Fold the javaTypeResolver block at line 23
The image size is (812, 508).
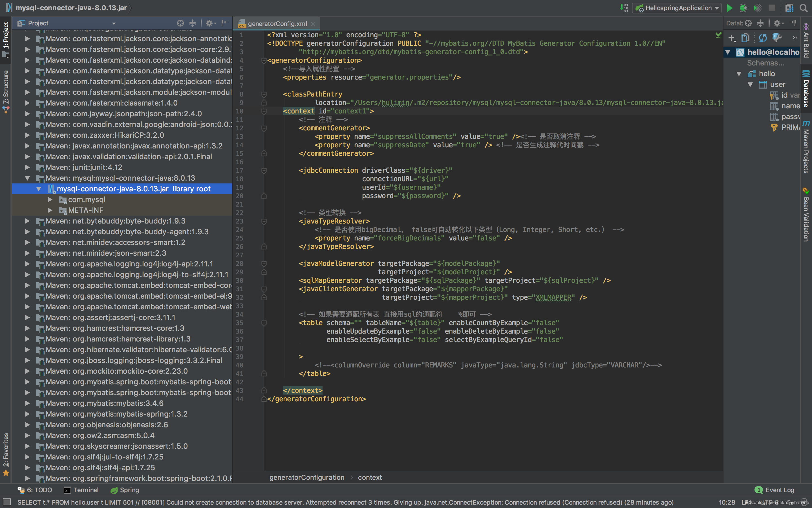(264, 221)
